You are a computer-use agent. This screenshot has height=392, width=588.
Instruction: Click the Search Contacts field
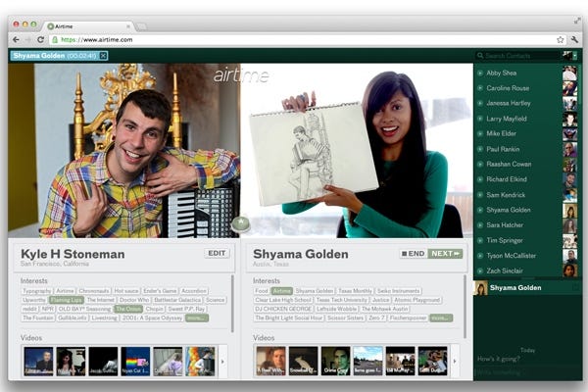click(517, 56)
